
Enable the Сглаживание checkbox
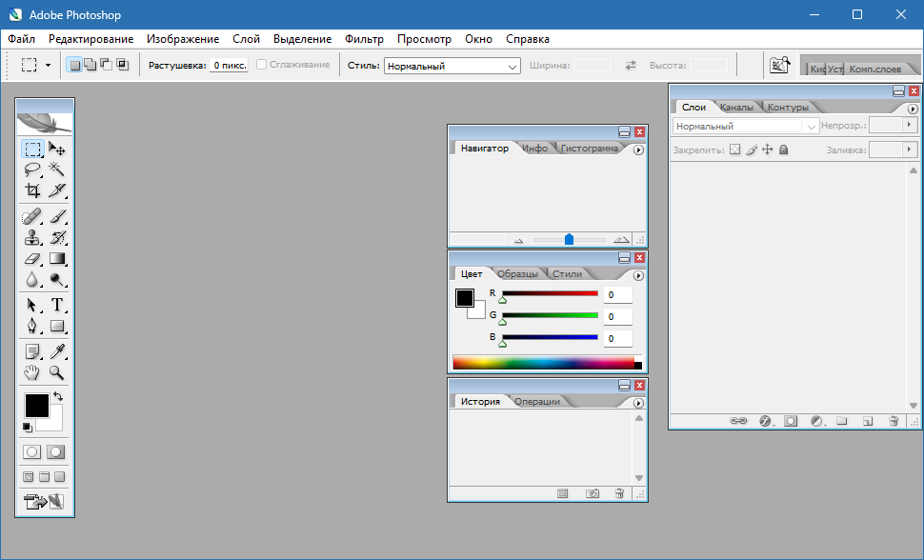[261, 65]
